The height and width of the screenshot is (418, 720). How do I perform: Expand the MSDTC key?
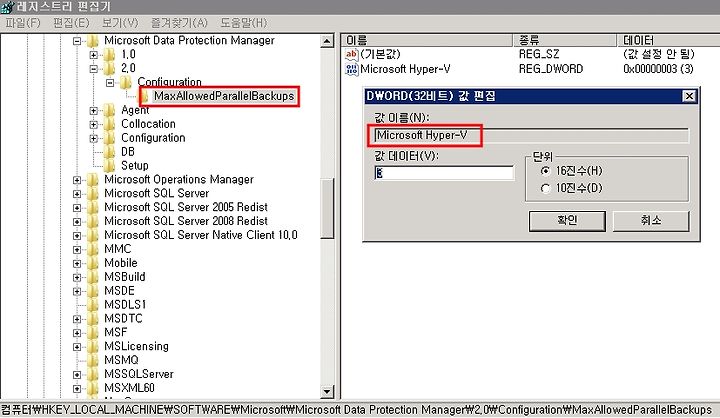77,319
